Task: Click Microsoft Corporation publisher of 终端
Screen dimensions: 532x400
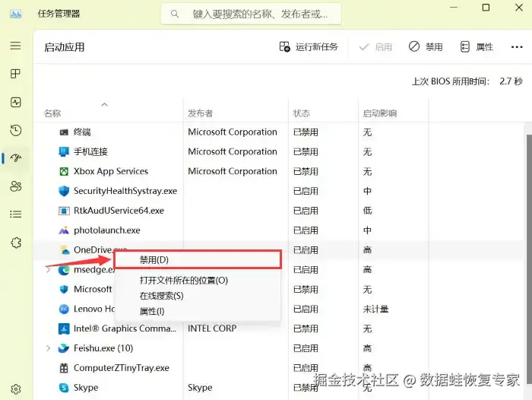Action: [233, 132]
